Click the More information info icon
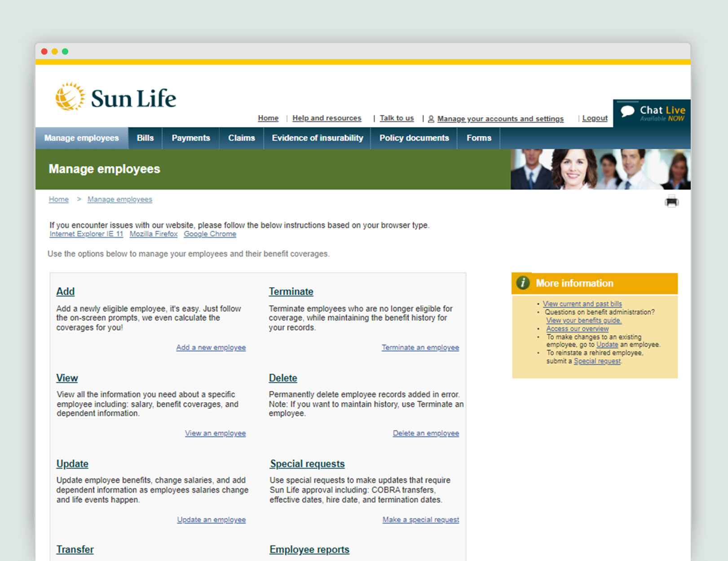The image size is (728, 561). (x=522, y=283)
